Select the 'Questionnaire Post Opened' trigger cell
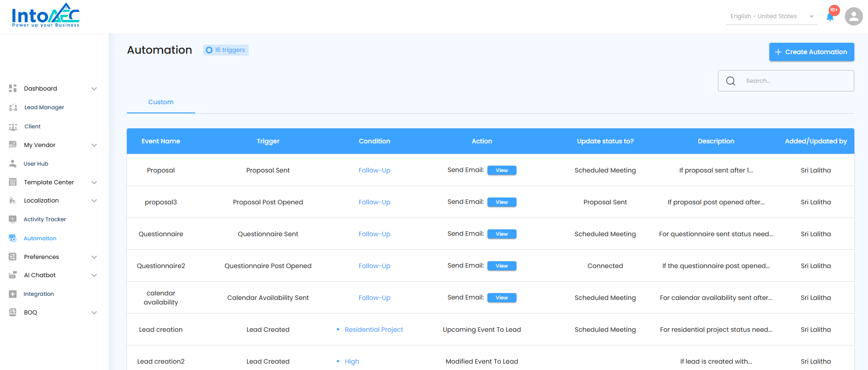Screen dimensions: 868x370 (268, 266)
